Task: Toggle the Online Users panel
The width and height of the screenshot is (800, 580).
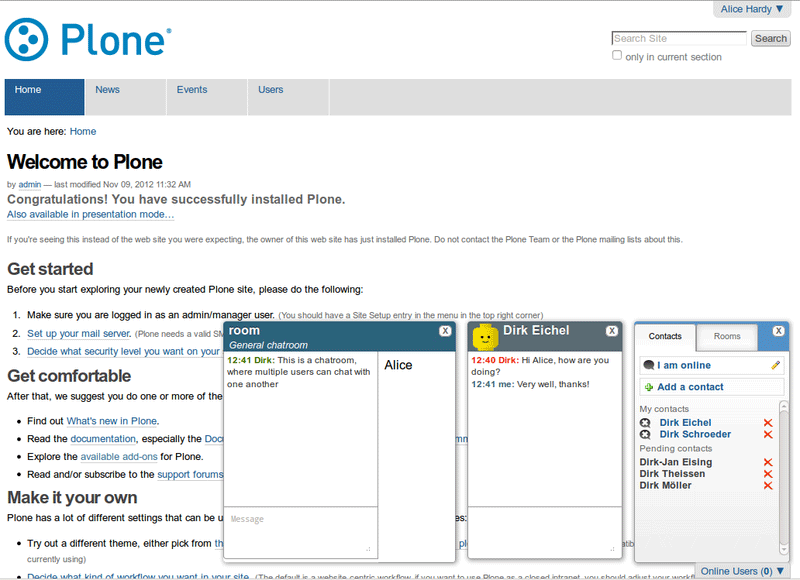Action: 742,571
